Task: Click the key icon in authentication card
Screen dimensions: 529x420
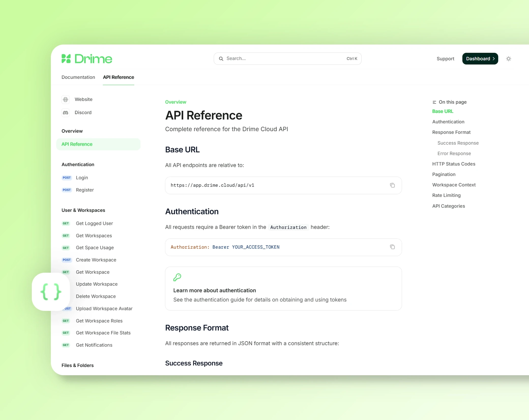Action: 177,277
